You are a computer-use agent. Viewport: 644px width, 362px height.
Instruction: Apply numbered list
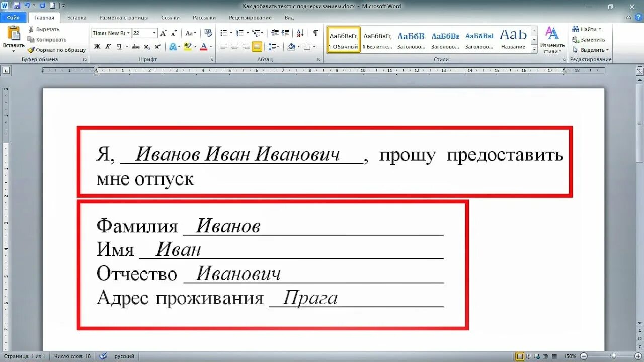[240, 33]
